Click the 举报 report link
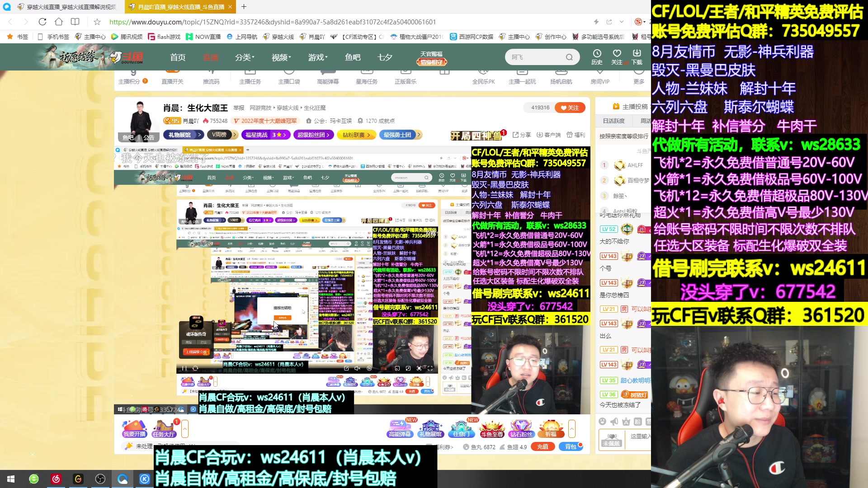 239,108
